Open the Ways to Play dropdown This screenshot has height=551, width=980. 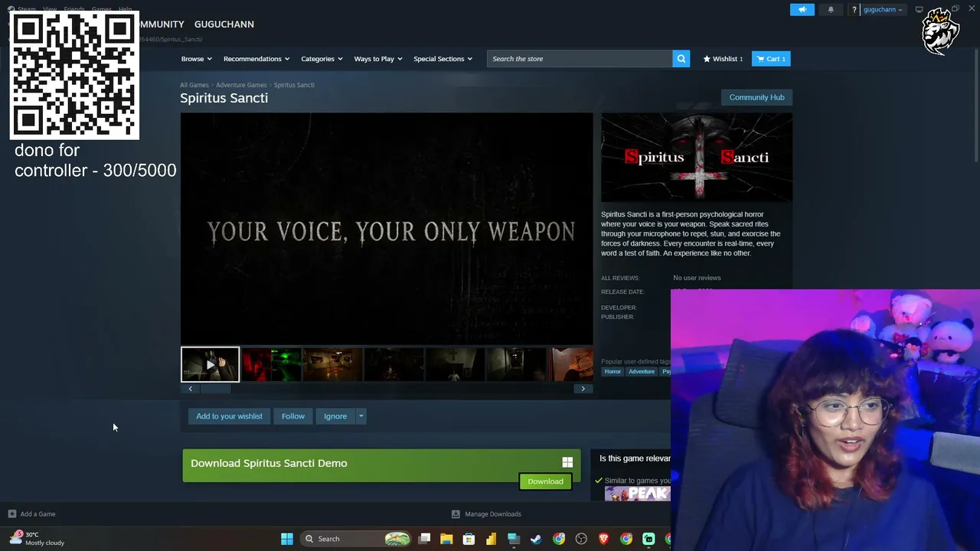click(x=378, y=59)
